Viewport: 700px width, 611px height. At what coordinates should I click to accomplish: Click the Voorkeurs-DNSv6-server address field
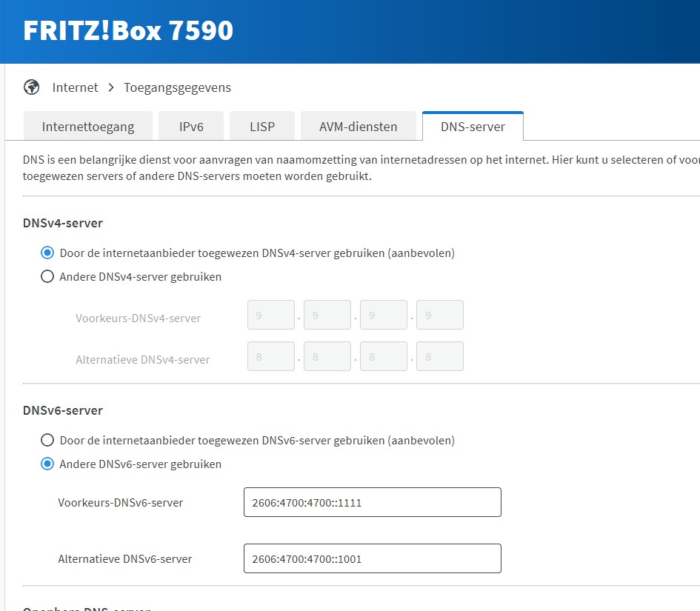(x=372, y=502)
